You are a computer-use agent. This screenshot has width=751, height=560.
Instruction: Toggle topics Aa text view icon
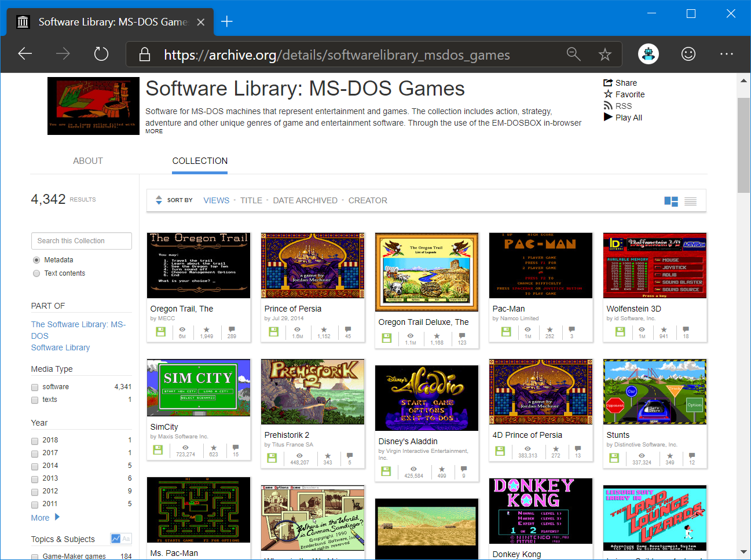click(x=126, y=539)
